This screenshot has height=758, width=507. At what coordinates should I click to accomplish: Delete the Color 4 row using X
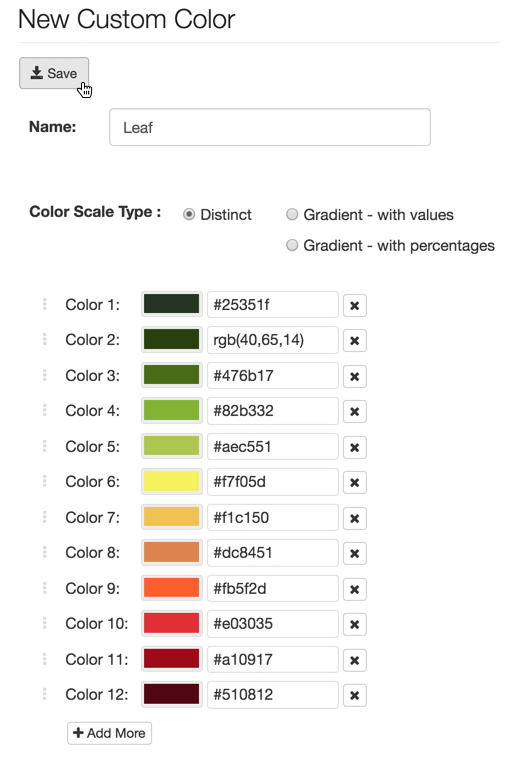[354, 411]
